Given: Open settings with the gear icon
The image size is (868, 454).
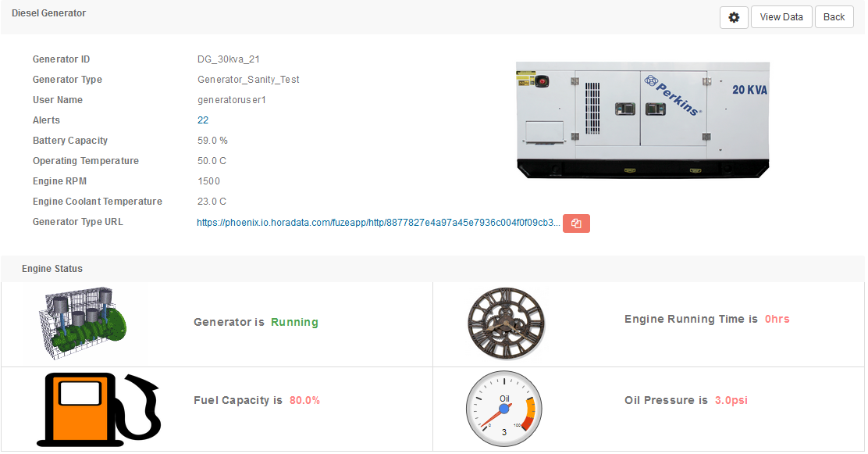Looking at the screenshot, I should (734, 17).
